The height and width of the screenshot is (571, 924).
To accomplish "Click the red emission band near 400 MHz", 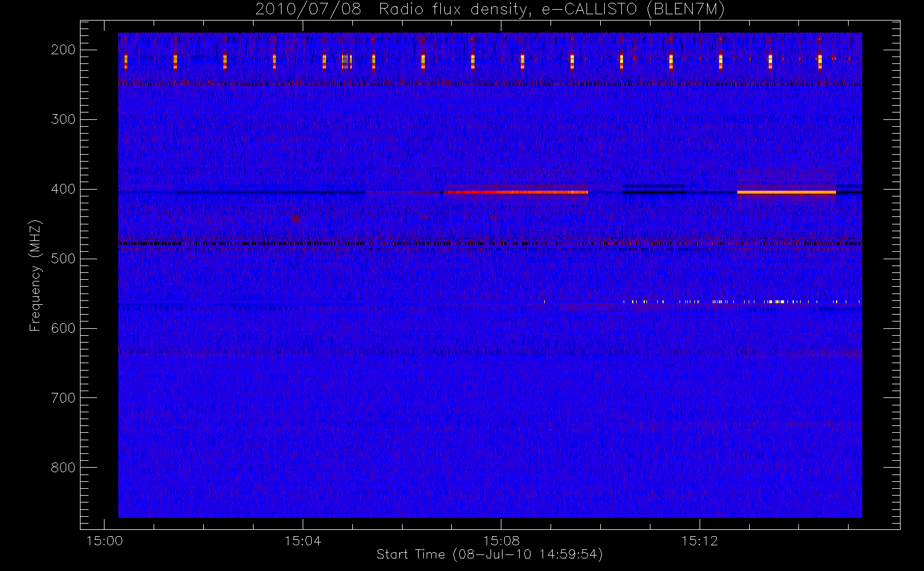I will [516, 192].
